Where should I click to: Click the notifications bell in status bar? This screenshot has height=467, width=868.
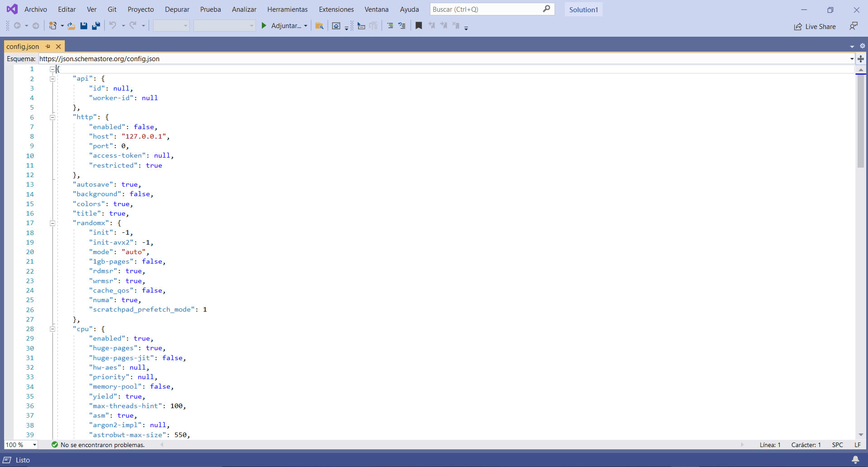tap(855, 460)
